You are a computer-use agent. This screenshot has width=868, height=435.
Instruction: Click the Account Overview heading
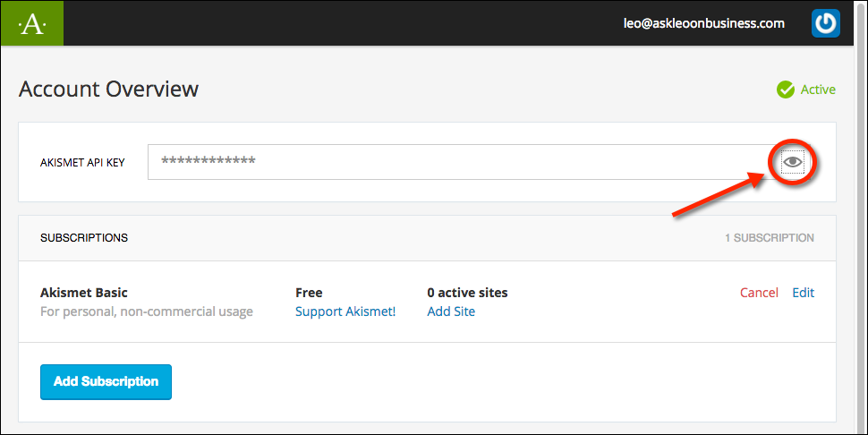(108, 90)
